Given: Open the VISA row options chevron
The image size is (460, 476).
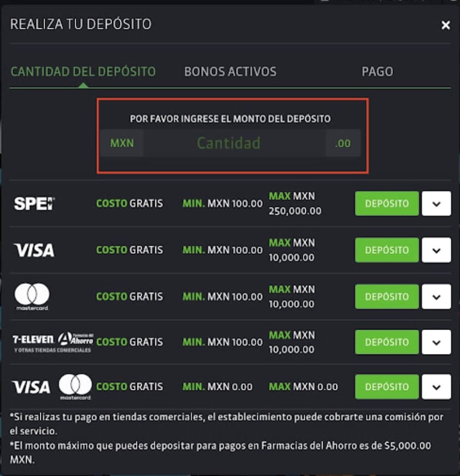Looking at the screenshot, I should point(436,250).
